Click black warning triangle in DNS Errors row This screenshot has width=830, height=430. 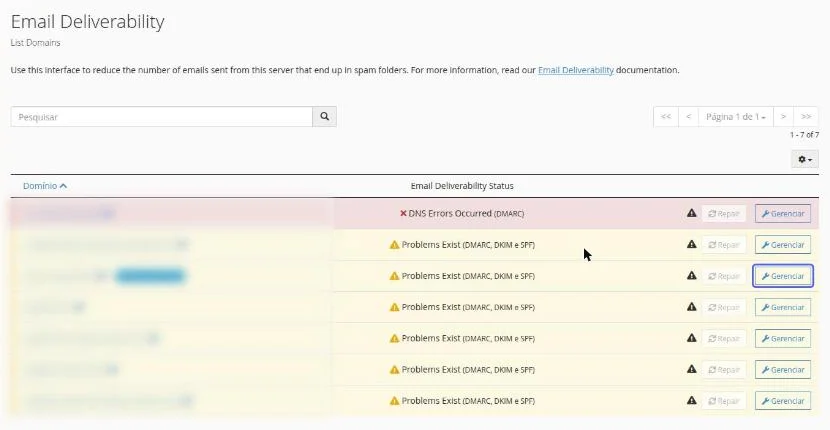click(691, 213)
